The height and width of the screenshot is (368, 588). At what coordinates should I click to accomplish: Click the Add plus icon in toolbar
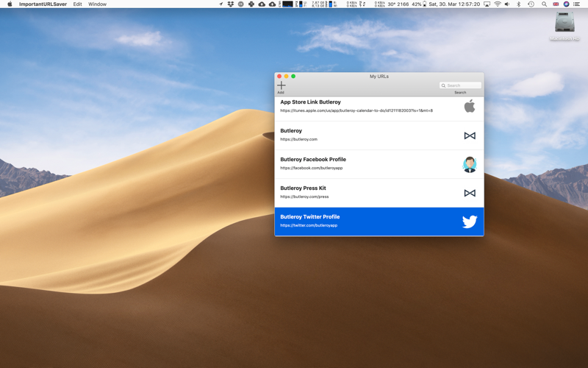coord(281,85)
